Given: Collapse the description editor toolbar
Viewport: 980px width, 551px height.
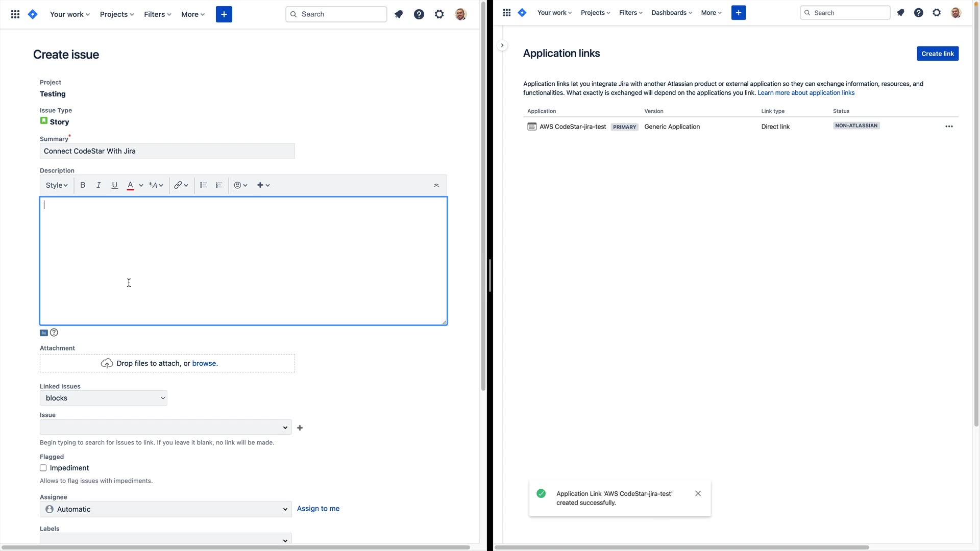Looking at the screenshot, I should tap(436, 185).
